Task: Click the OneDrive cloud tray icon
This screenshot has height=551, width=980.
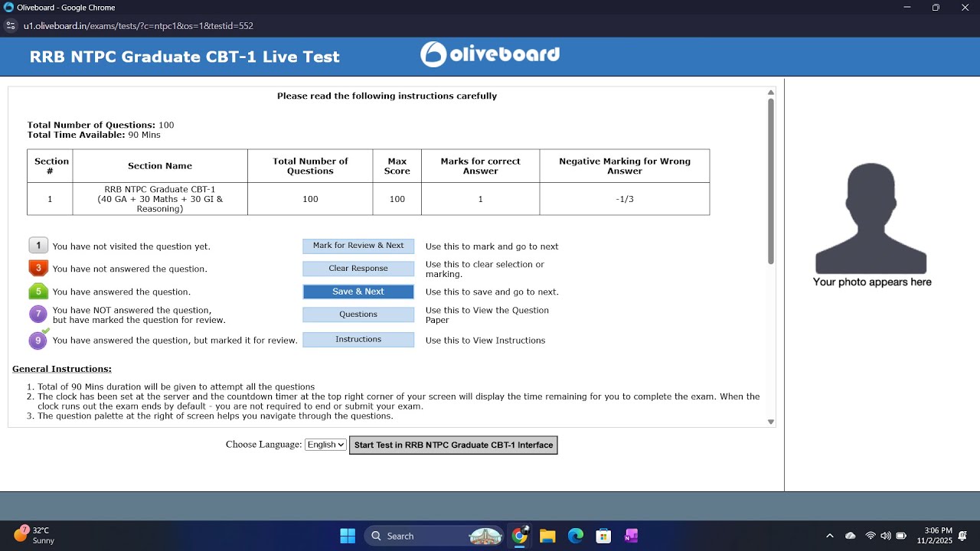Action: coord(851,536)
